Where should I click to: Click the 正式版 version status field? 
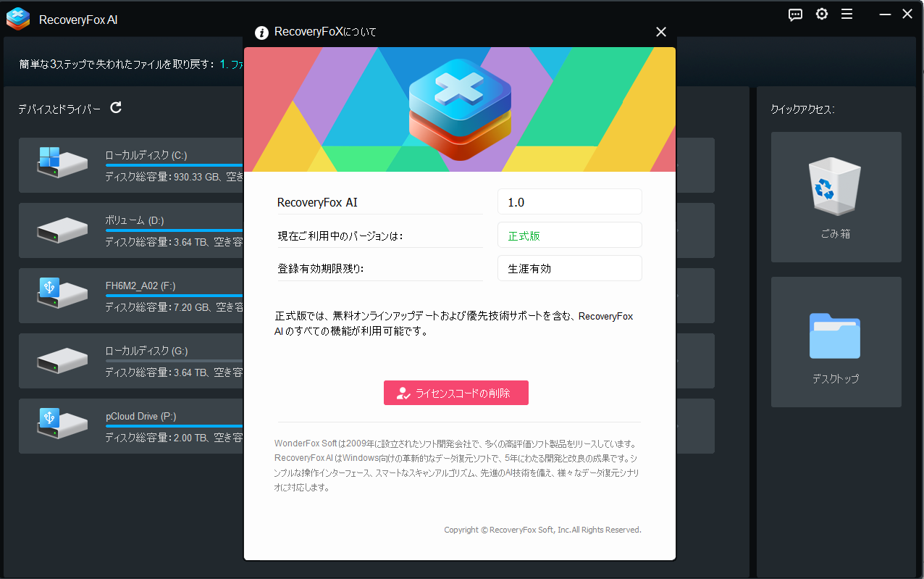pos(570,236)
